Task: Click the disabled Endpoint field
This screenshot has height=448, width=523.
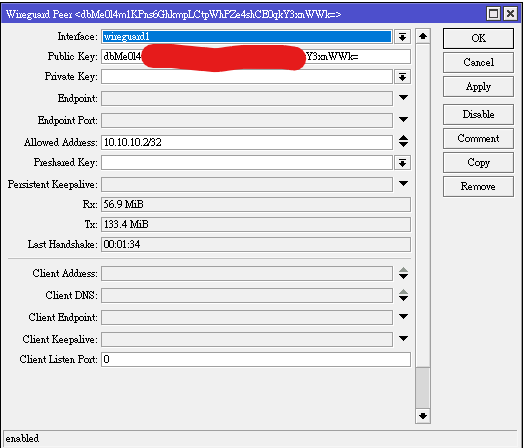Action: pyautogui.click(x=247, y=99)
